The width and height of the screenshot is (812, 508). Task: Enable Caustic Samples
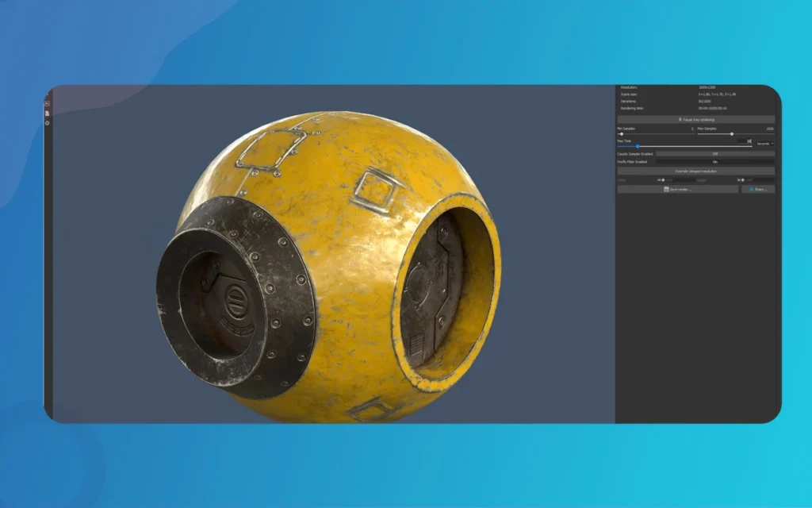coord(715,154)
